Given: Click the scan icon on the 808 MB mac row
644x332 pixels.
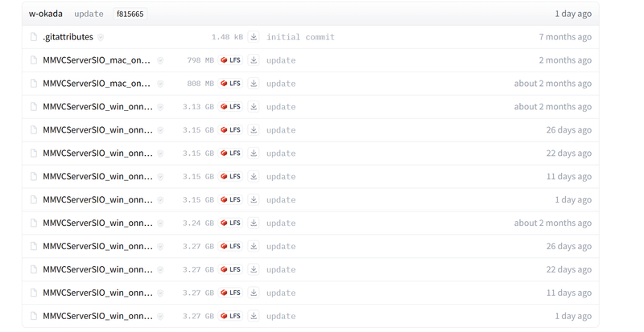Looking at the screenshot, I should point(160,84).
